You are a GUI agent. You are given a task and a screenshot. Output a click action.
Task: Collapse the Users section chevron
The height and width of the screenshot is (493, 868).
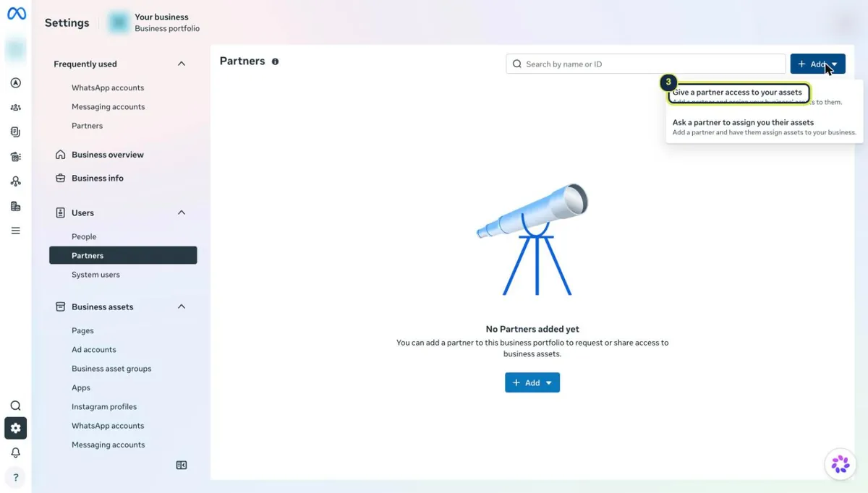(182, 213)
